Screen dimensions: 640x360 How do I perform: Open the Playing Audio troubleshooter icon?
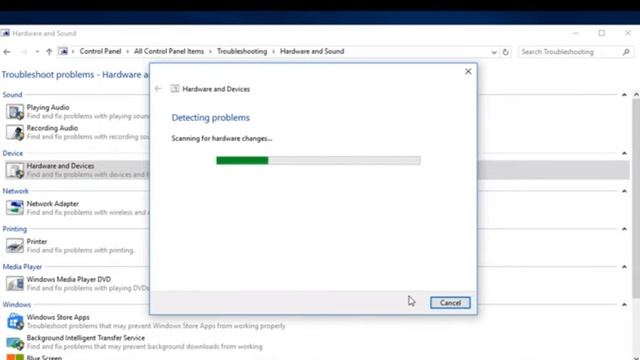tap(15, 111)
